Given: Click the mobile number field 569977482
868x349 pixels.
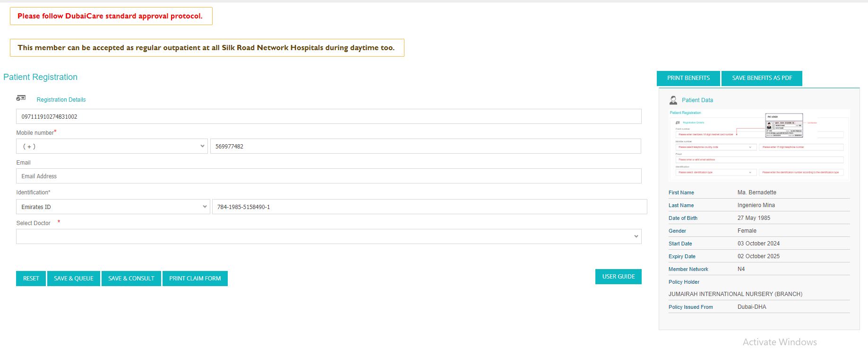Looking at the screenshot, I should 426,146.
